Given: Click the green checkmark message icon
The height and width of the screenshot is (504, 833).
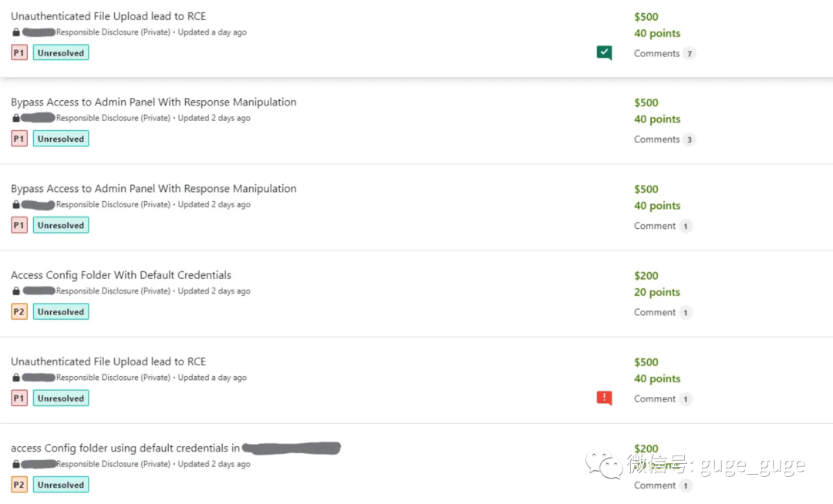Looking at the screenshot, I should [604, 52].
